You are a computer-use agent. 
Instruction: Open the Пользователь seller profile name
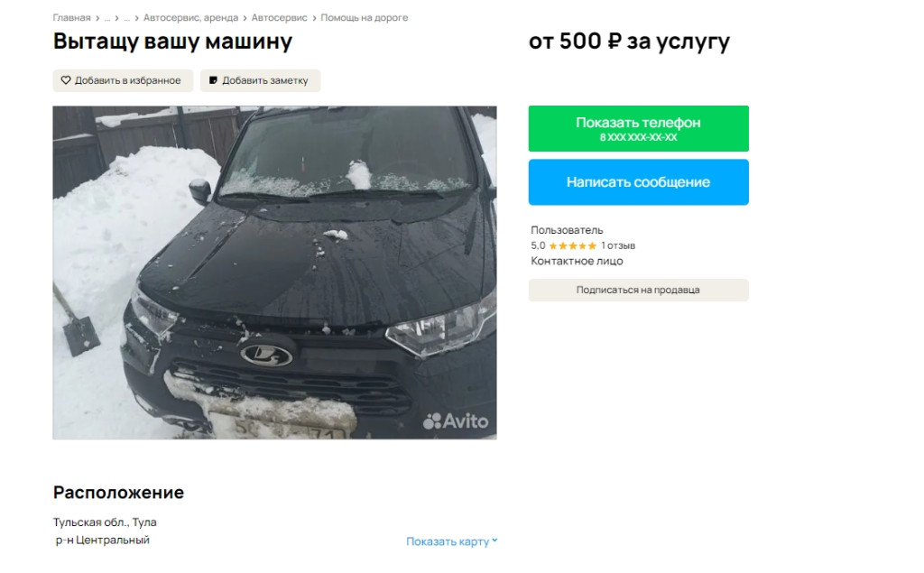tap(567, 230)
